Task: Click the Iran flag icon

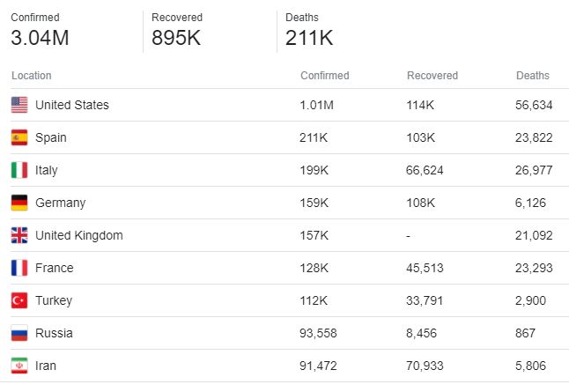Action: coord(19,366)
